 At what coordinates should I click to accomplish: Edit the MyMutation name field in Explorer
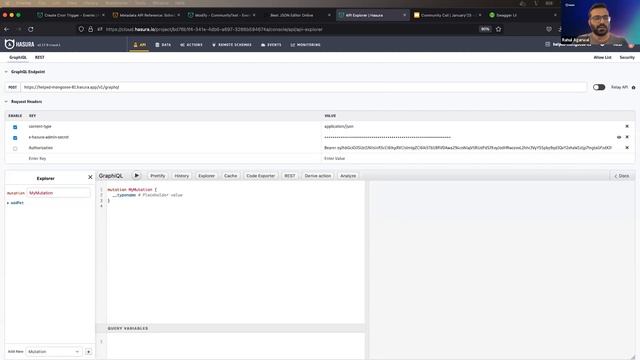(x=58, y=193)
